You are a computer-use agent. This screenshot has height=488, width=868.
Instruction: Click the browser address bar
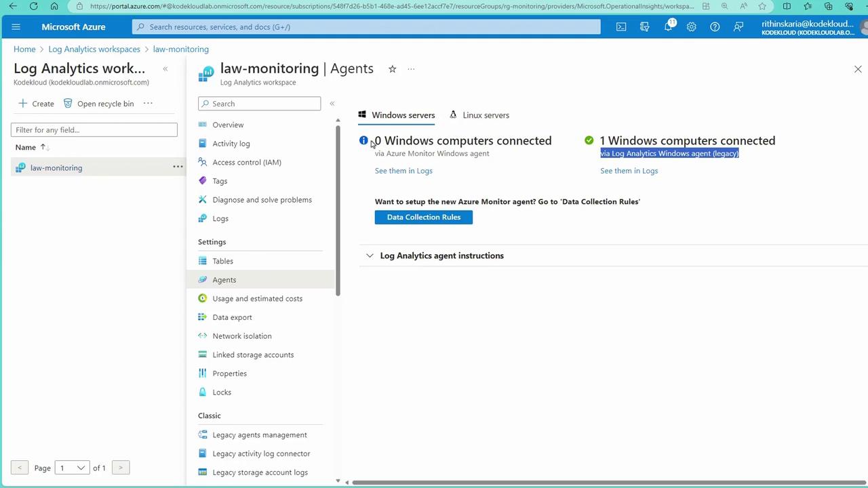pos(393,6)
